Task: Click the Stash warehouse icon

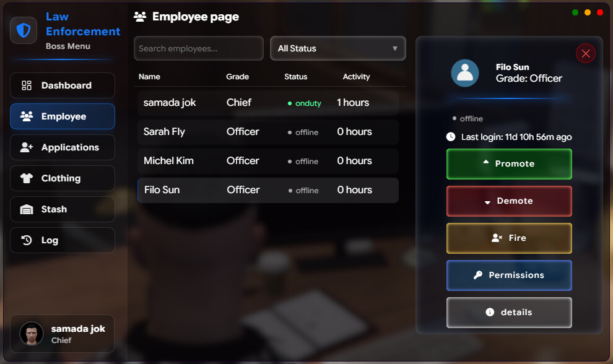Action: coord(27,209)
